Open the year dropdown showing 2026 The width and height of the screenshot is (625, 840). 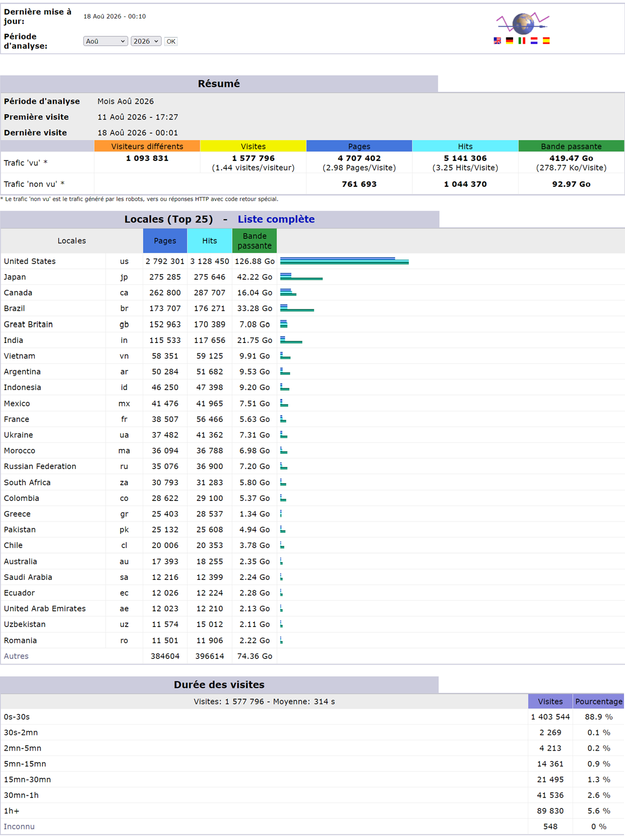(146, 41)
